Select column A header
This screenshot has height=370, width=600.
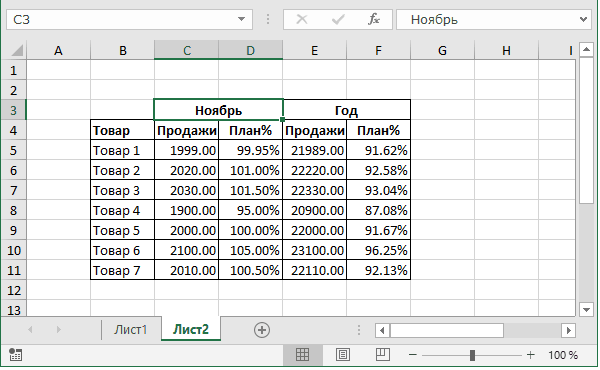(58, 50)
